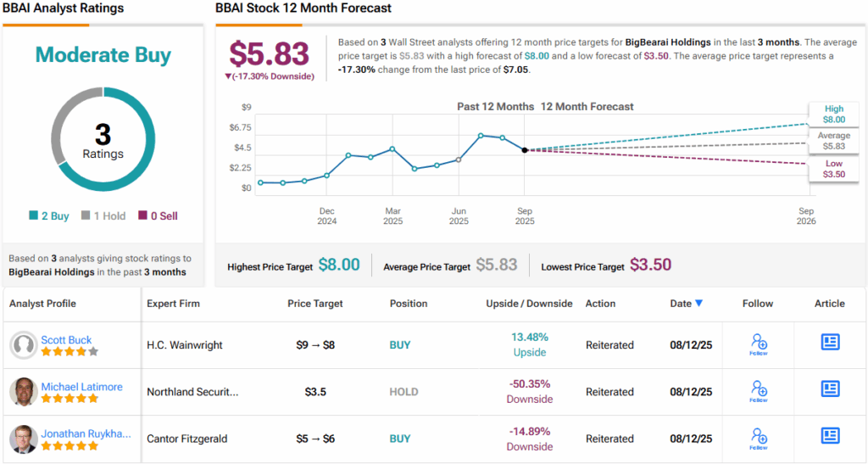Click Jonathan Ruykhaver's profile photo
Viewport: 868px width, 464px height.
[23, 439]
